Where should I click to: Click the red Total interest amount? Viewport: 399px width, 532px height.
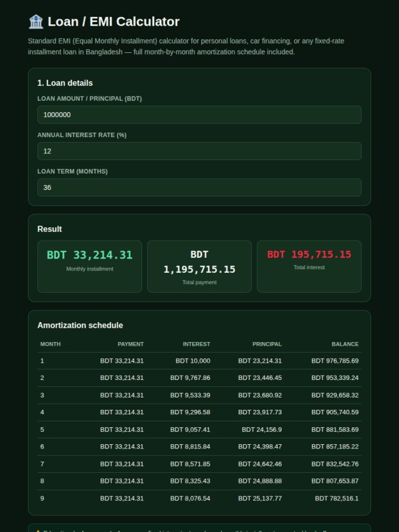tap(309, 254)
